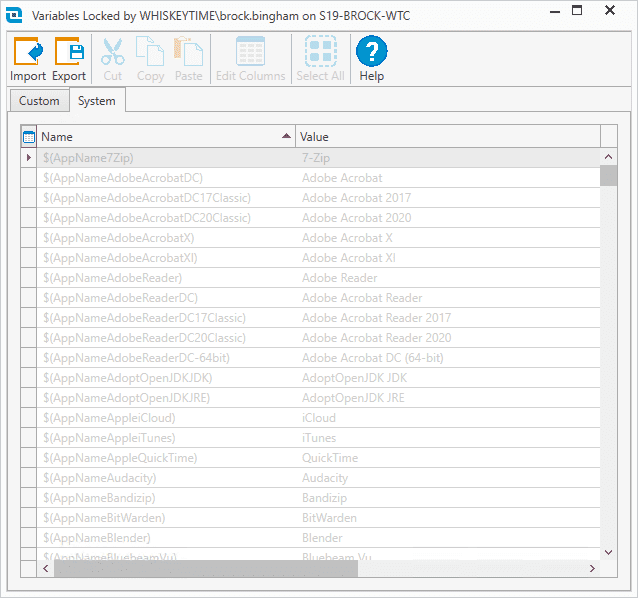Click the Paste clipboard icon
Image resolution: width=638 pixels, height=598 pixels.
pos(188,51)
